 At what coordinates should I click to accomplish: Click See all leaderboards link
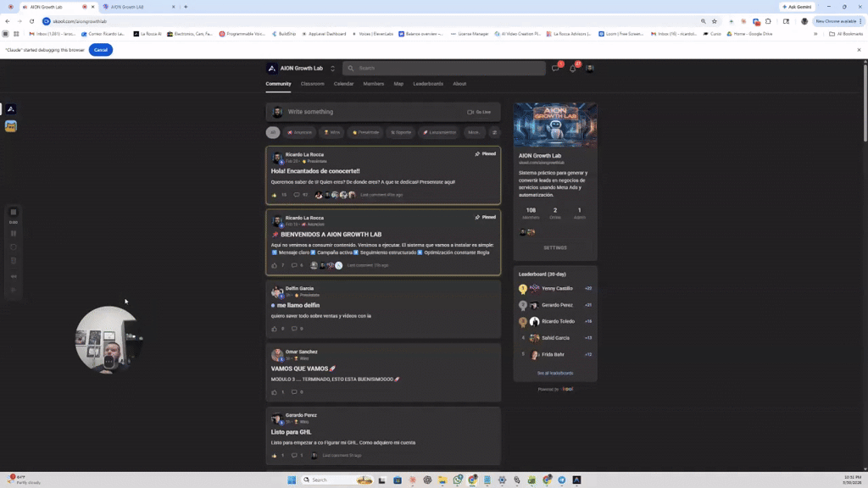point(555,373)
